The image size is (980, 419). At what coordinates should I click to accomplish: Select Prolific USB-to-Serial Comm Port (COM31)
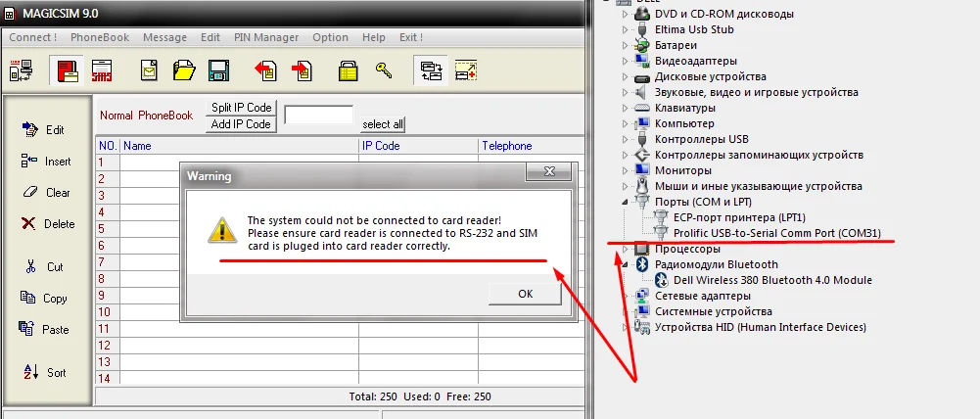pos(777,233)
